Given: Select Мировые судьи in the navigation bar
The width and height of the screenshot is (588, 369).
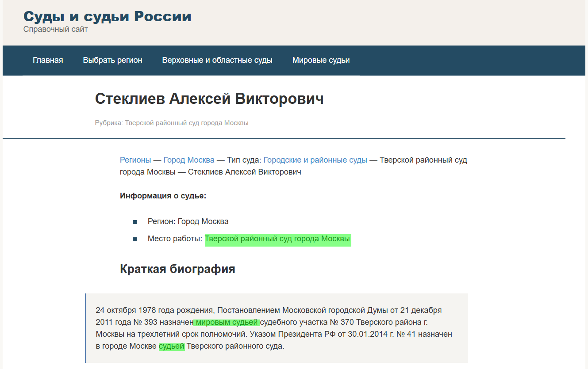Looking at the screenshot, I should click(x=321, y=60).
